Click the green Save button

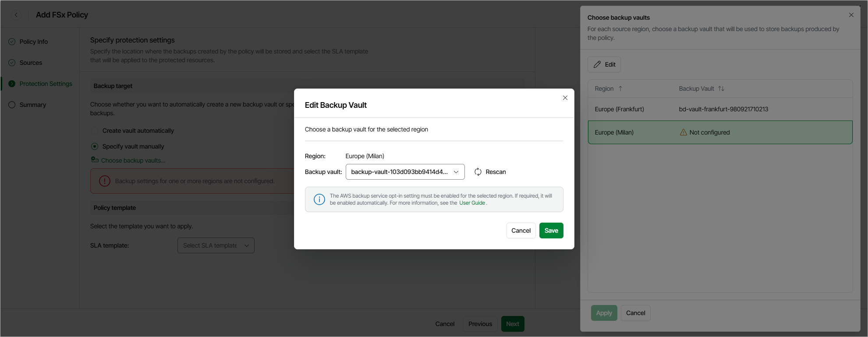(551, 231)
